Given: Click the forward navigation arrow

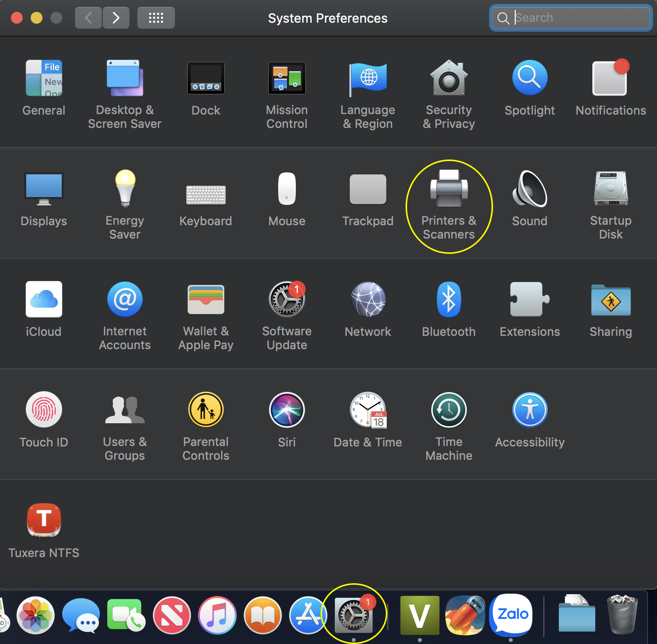Looking at the screenshot, I should [x=116, y=18].
